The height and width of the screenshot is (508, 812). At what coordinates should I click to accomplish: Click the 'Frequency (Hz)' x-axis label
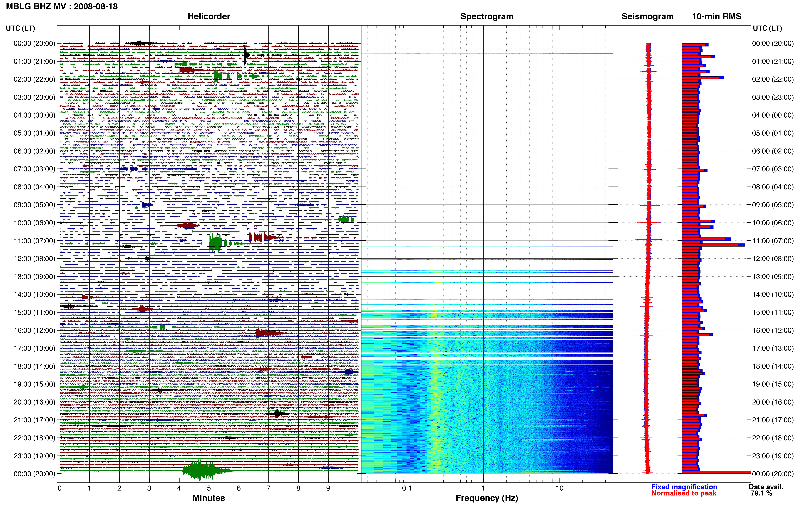click(x=487, y=498)
